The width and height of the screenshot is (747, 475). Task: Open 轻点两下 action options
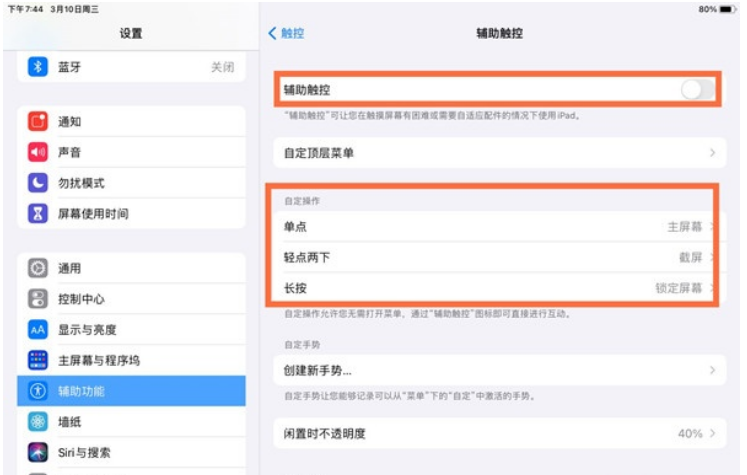pyautogui.click(x=497, y=257)
